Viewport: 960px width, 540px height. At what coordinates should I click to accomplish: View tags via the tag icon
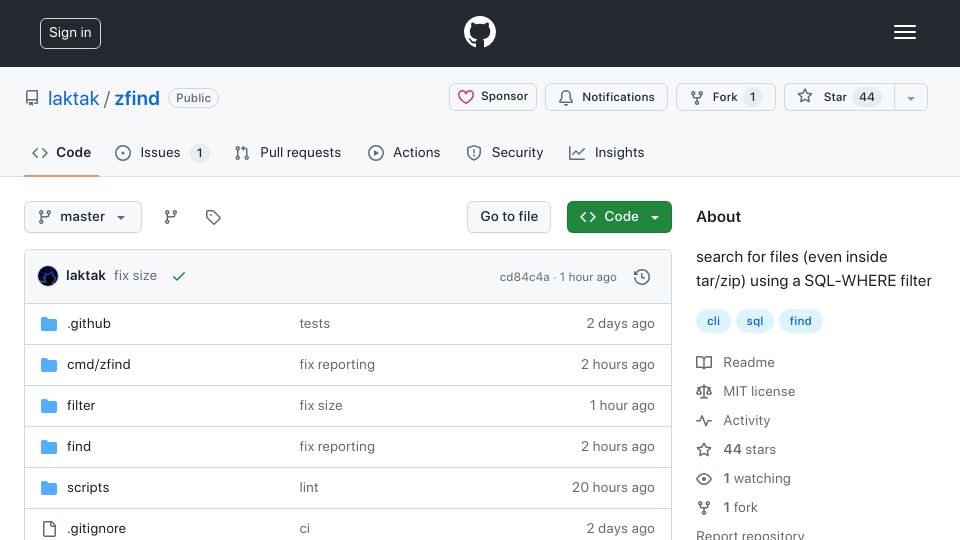213,217
